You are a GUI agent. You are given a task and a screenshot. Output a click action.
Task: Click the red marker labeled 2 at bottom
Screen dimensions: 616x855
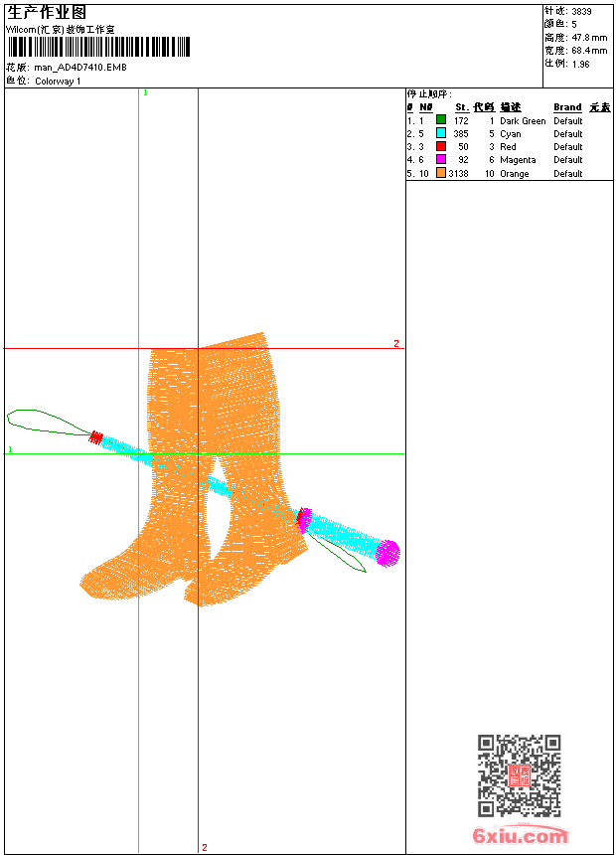pyautogui.click(x=205, y=847)
